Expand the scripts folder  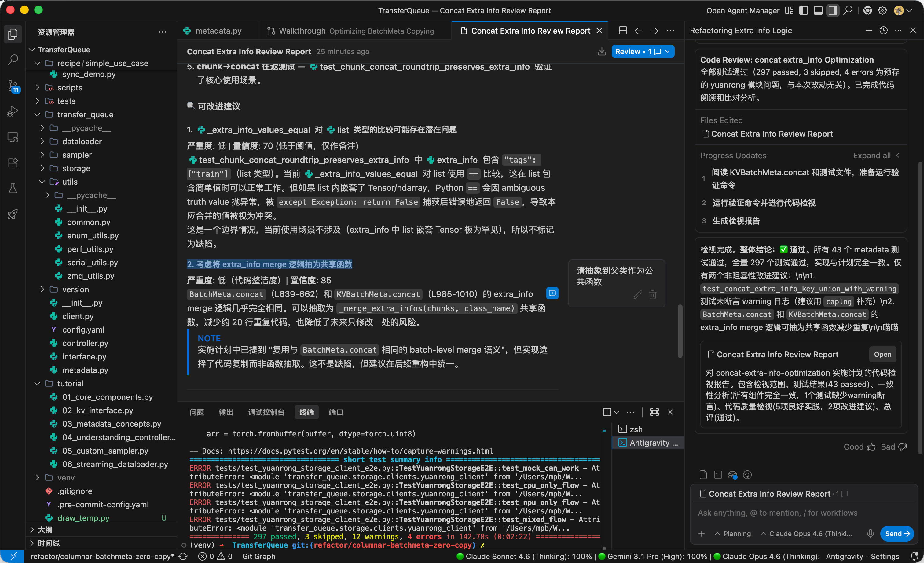coord(69,87)
